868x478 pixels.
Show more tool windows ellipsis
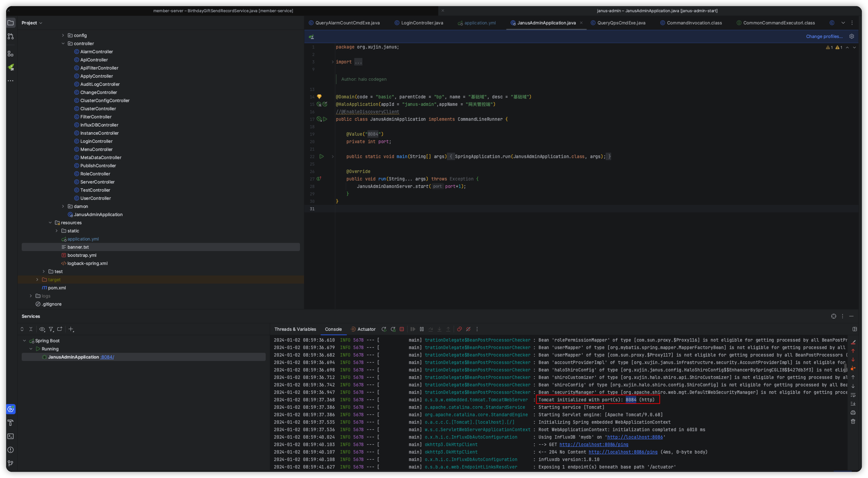[11, 81]
